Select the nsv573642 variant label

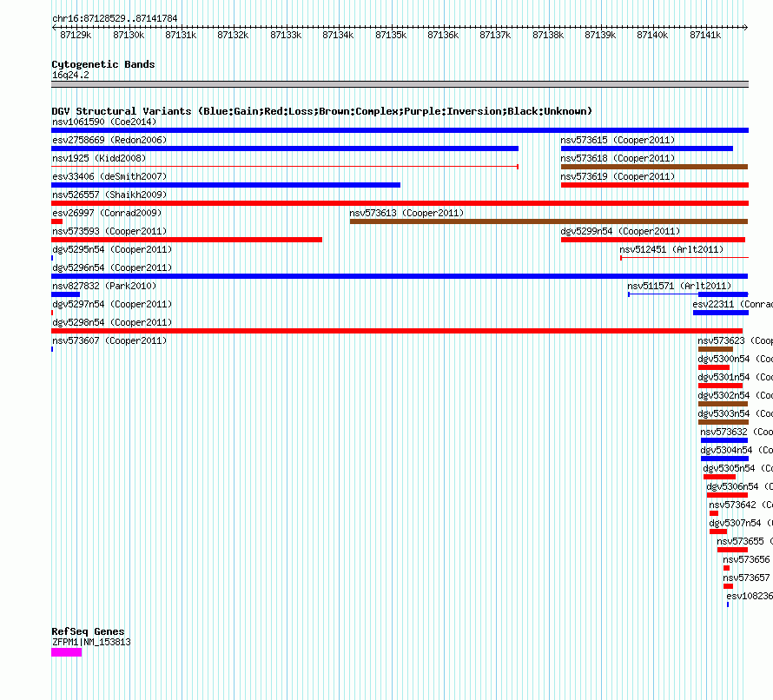coord(741,505)
